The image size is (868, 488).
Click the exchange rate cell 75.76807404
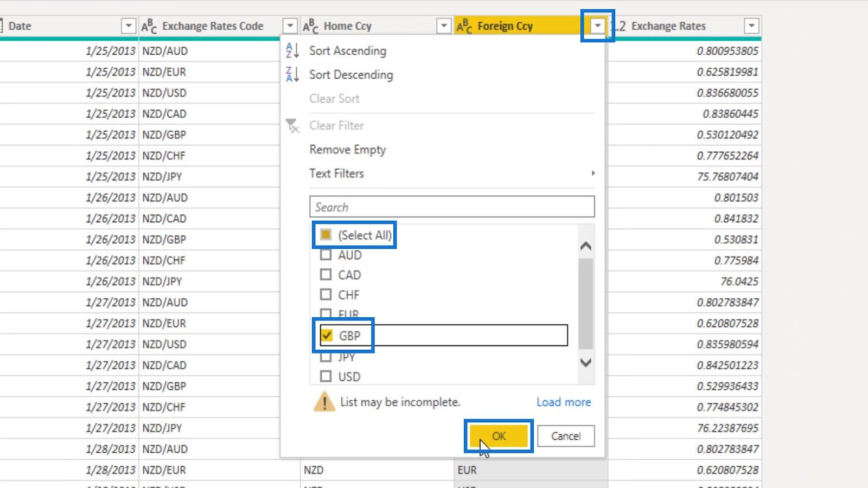pos(685,177)
